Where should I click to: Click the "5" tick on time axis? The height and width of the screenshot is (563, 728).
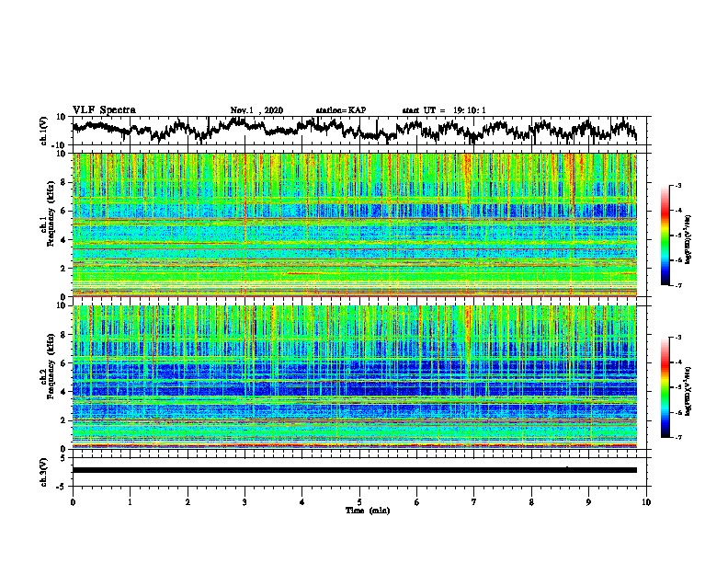359,502
